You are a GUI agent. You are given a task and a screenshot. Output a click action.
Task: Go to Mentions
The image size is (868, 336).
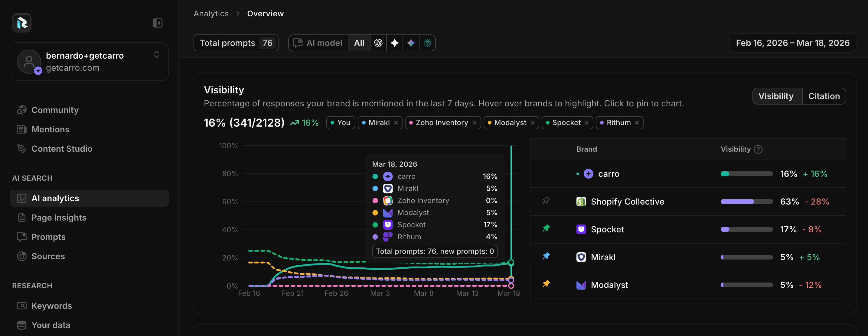[50, 129]
